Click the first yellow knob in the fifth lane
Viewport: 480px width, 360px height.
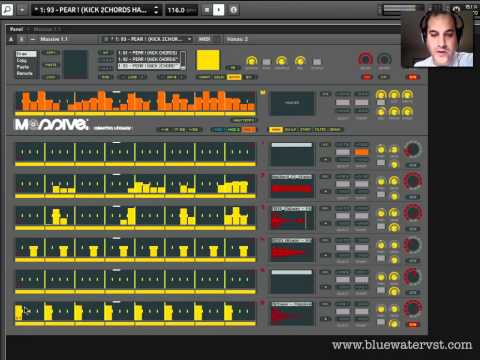click(x=381, y=277)
